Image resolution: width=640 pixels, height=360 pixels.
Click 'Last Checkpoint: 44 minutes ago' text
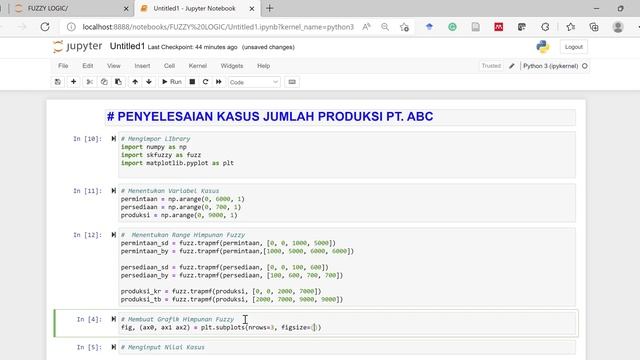[192, 47]
